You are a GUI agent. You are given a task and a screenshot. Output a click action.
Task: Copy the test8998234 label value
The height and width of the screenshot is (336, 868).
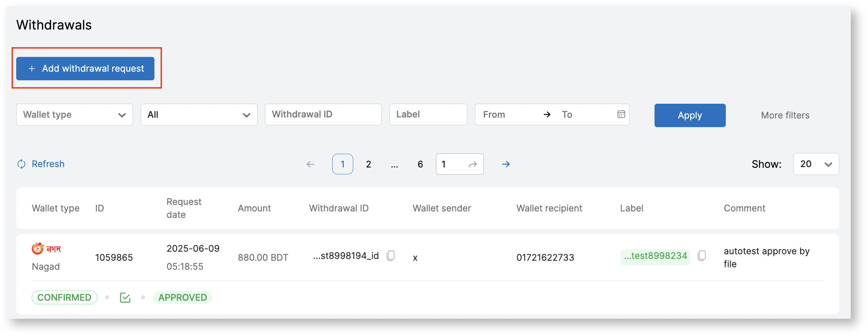701,256
